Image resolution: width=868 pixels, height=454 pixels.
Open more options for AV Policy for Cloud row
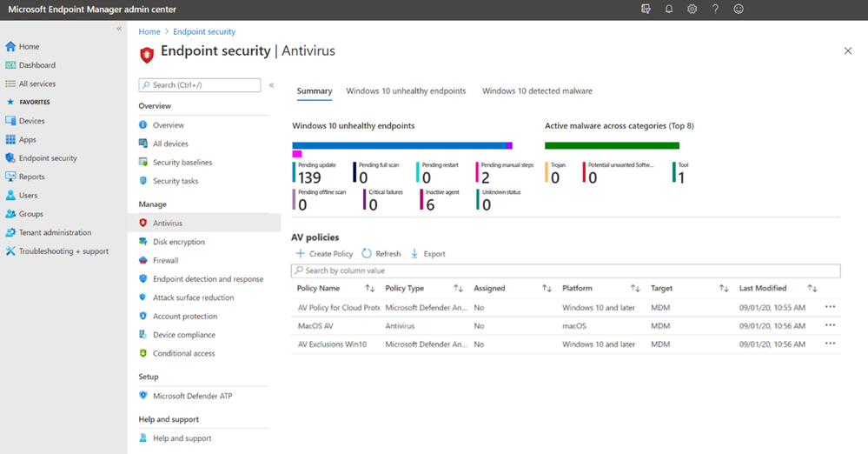click(830, 307)
